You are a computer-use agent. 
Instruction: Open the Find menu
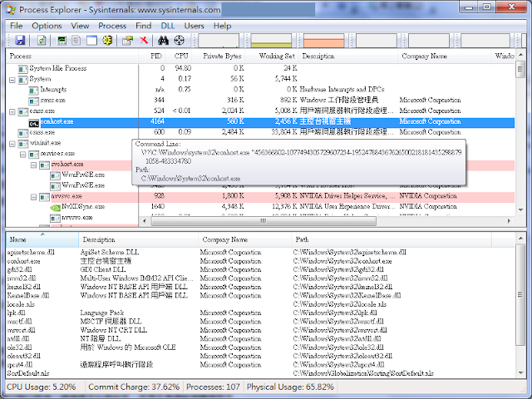(143, 26)
